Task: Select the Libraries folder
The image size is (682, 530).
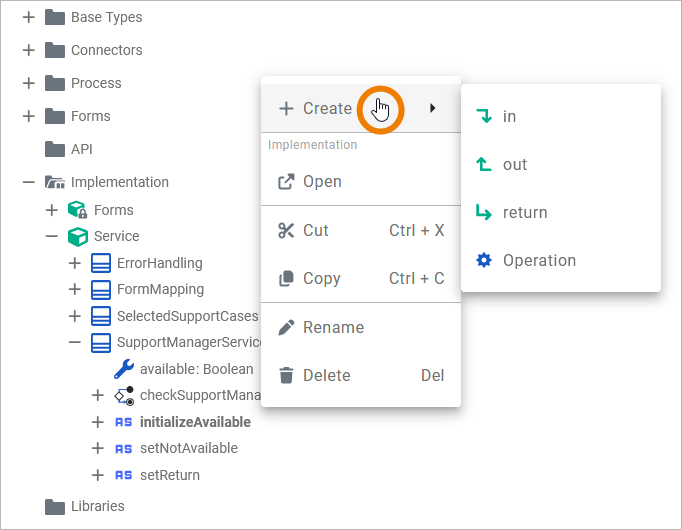Action: click(97, 506)
